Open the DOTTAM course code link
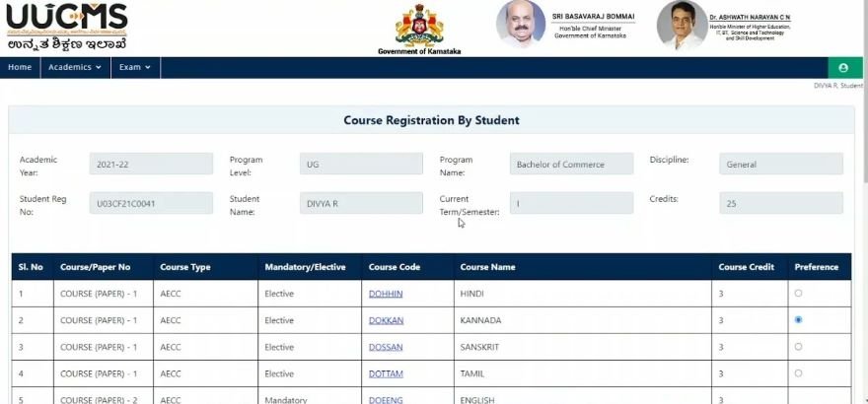Screen dimensions: 868x404 tap(386, 373)
